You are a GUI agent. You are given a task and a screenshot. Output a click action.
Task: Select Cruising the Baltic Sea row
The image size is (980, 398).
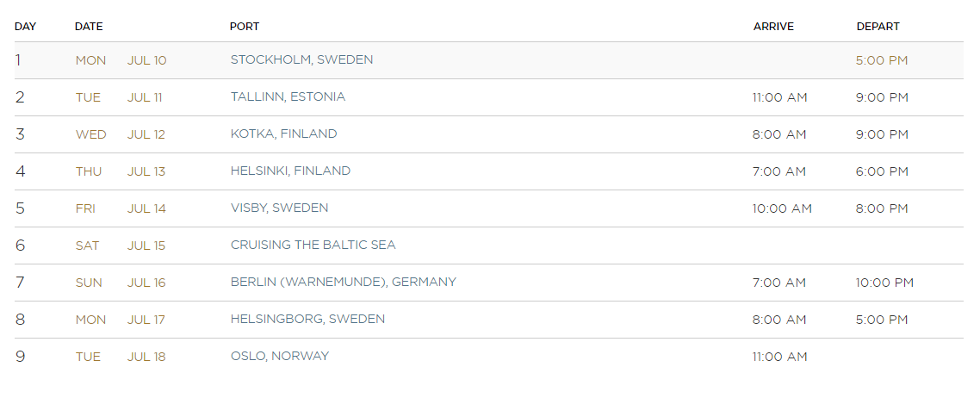click(x=489, y=245)
